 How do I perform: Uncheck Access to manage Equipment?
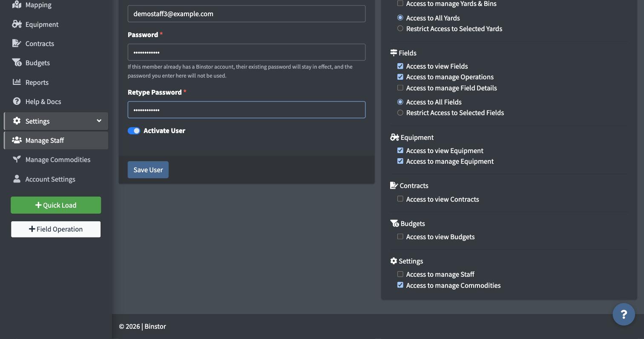[400, 161]
